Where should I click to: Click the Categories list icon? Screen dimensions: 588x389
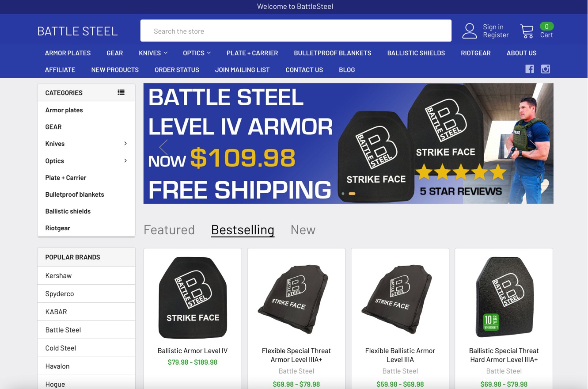point(121,92)
